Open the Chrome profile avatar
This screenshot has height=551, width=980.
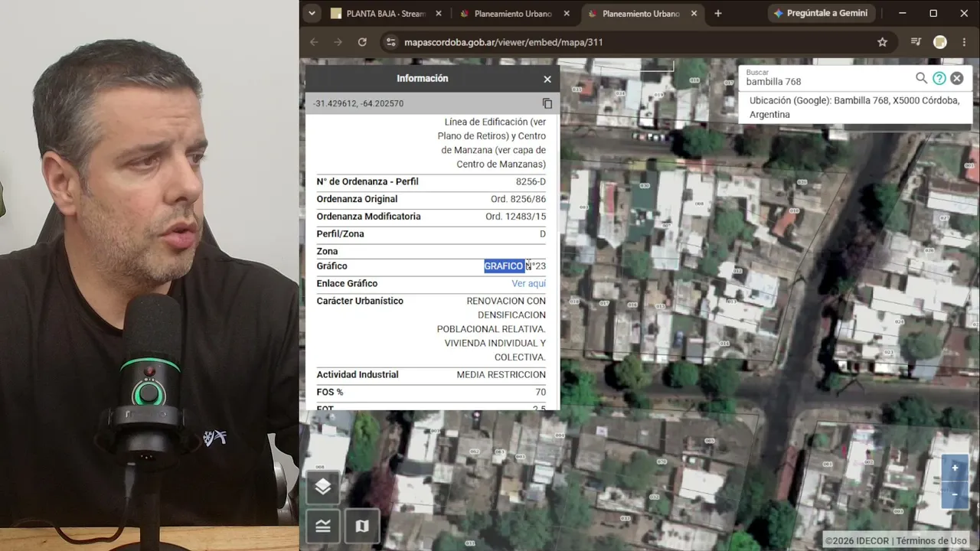point(939,42)
